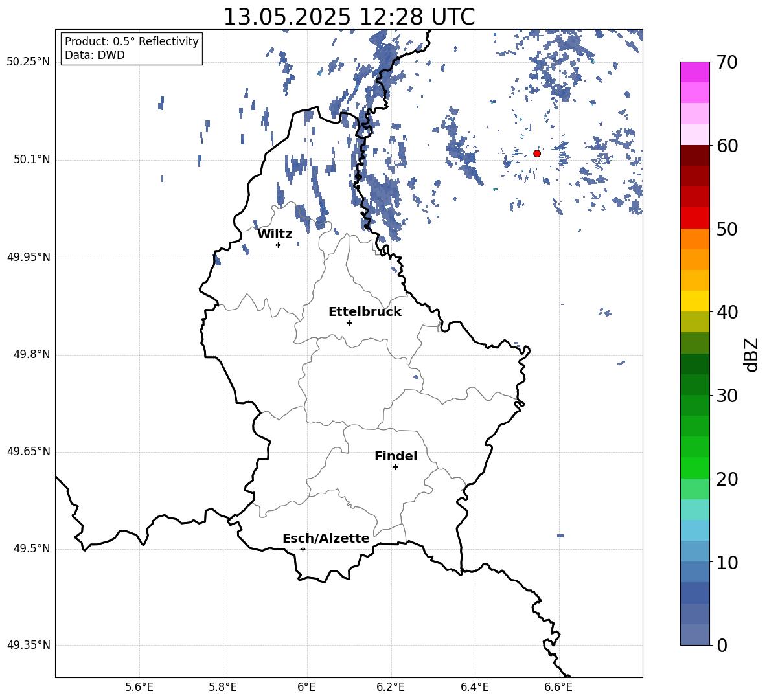The height and width of the screenshot is (700, 767).
Task: Click the light cyan colorbar segment below 20
Action: 694,510
